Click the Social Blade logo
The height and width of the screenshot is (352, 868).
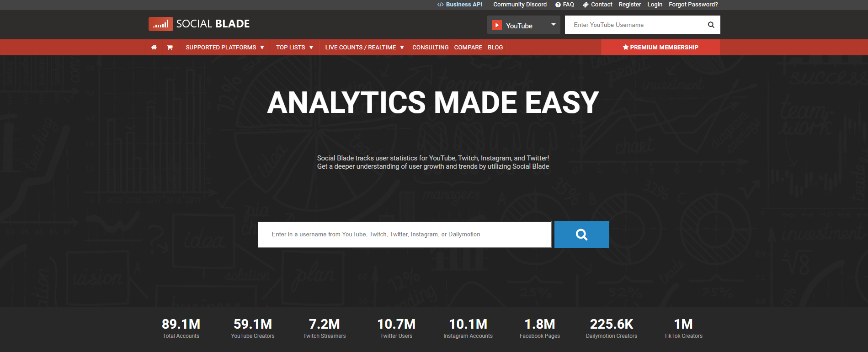click(199, 24)
